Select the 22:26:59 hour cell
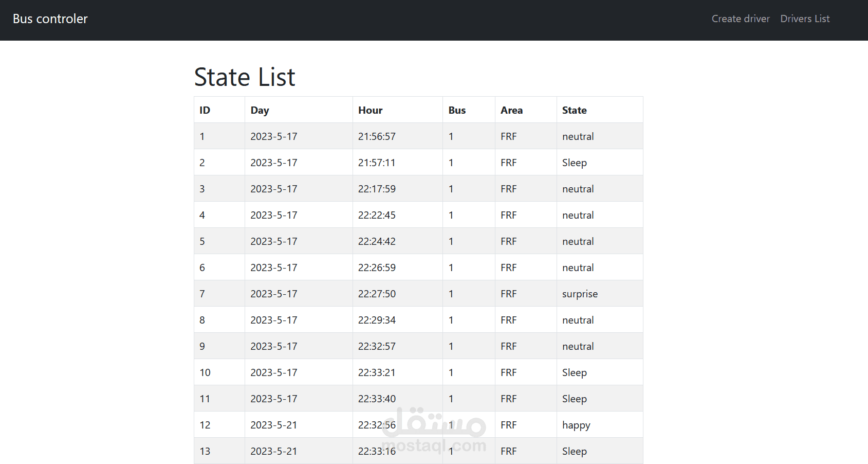868x464 pixels. [377, 267]
